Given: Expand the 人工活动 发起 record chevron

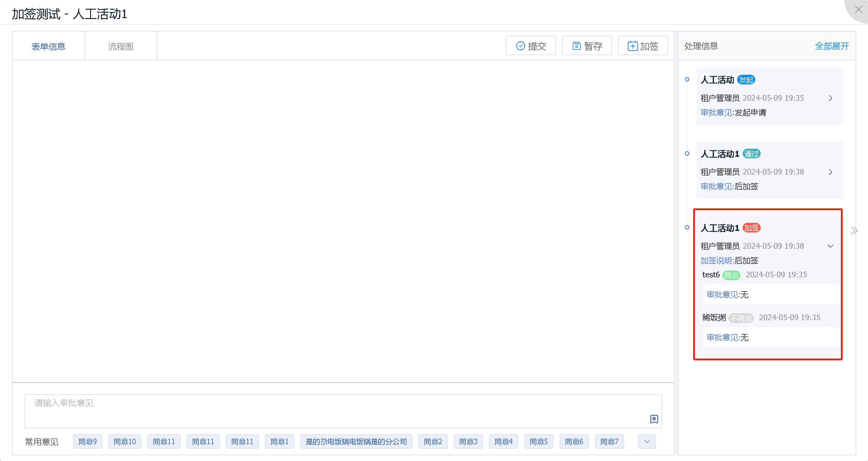Looking at the screenshot, I should pos(830,98).
